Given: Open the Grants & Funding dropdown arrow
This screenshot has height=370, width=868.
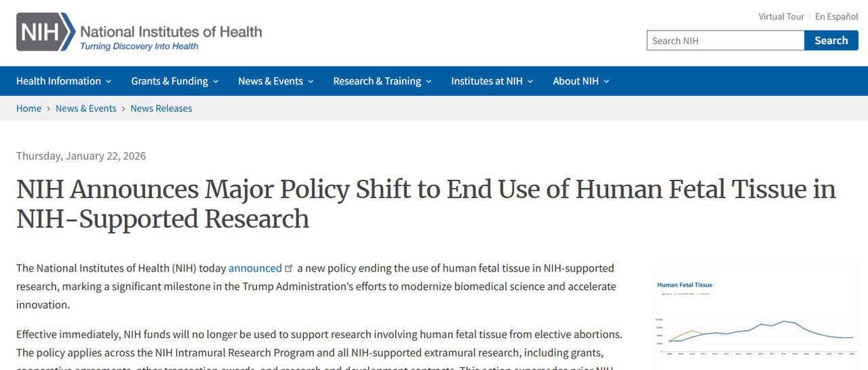Looking at the screenshot, I should [x=216, y=81].
